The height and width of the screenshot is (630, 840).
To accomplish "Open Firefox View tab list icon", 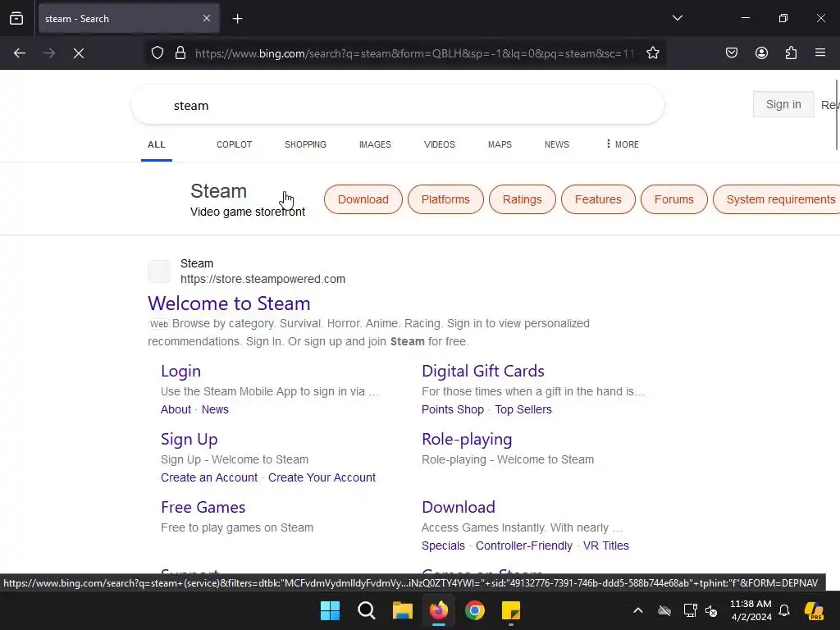I will coord(16,18).
